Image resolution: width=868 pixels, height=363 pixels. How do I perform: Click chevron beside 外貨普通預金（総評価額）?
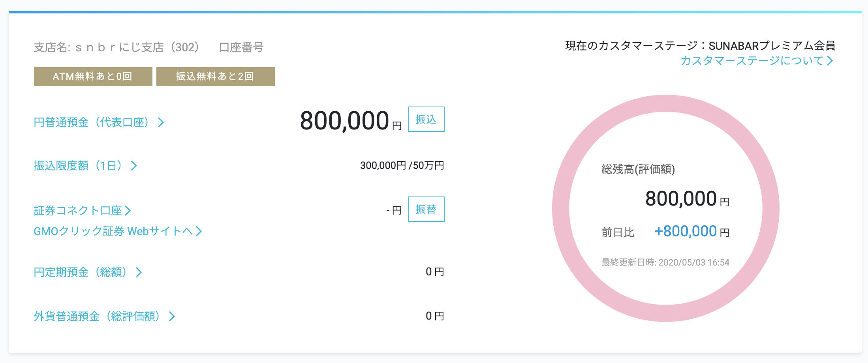coord(172,316)
